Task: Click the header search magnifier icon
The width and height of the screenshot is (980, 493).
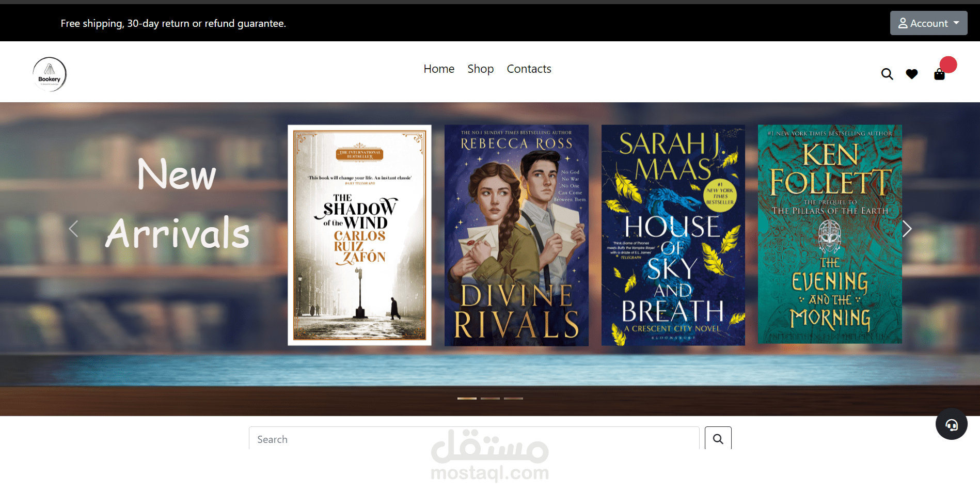Action: 887,74
